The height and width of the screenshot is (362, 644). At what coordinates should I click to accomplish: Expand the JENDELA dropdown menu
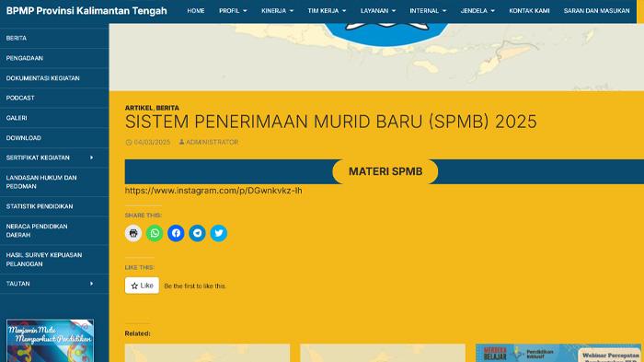tap(477, 11)
